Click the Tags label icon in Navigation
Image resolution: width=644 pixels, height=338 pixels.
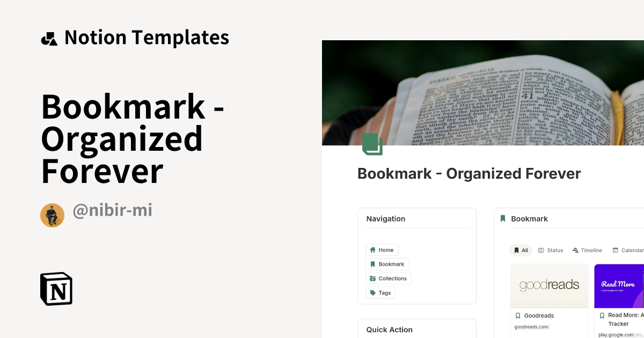372,292
